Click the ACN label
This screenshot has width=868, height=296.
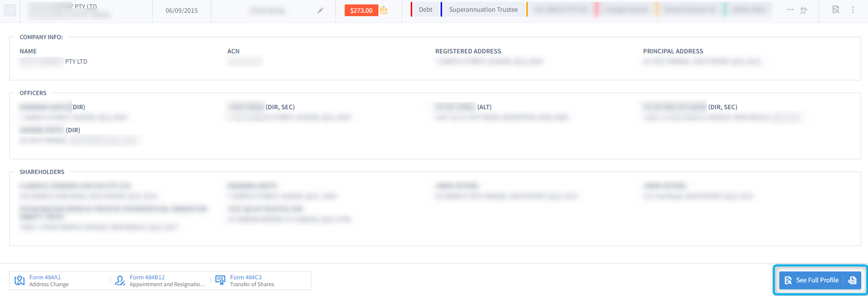234,51
